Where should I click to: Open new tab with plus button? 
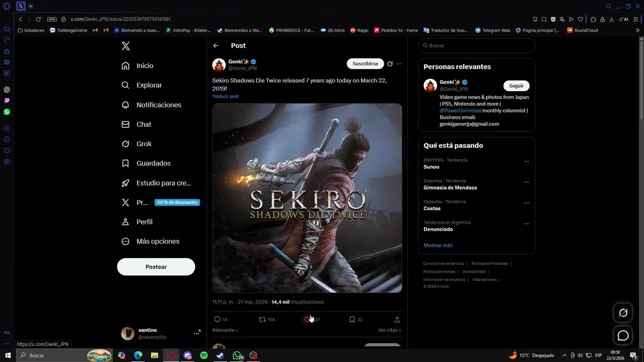pos(31,6)
